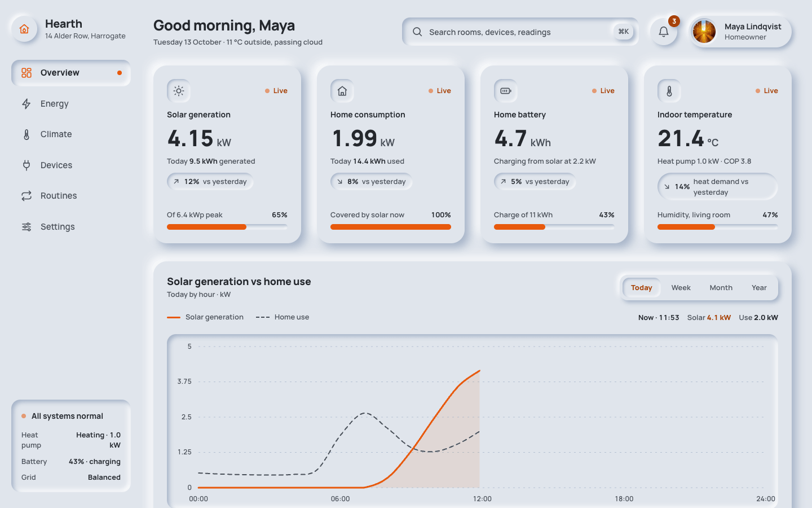The height and width of the screenshot is (508, 812).
Task: Click the 1.99 kW consumption value
Action: (363, 138)
